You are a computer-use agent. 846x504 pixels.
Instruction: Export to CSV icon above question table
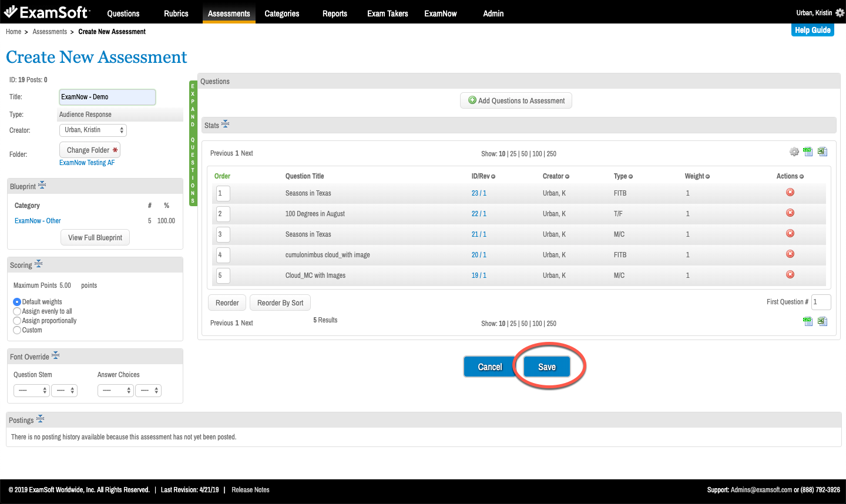(x=808, y=152)
